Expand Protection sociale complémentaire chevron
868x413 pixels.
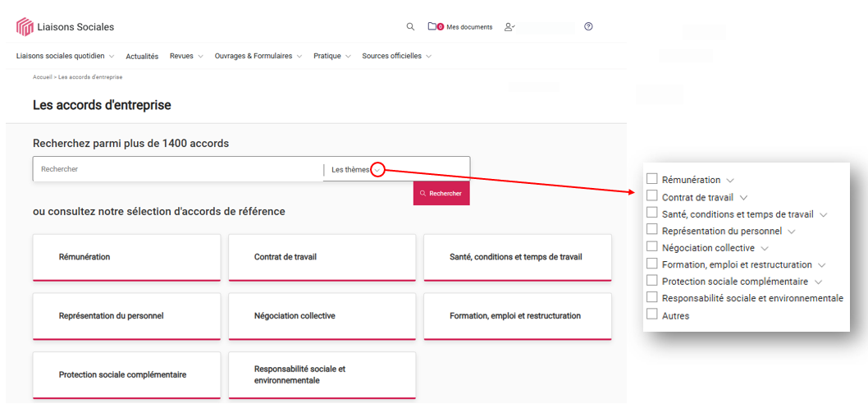[x=818, y=282]
